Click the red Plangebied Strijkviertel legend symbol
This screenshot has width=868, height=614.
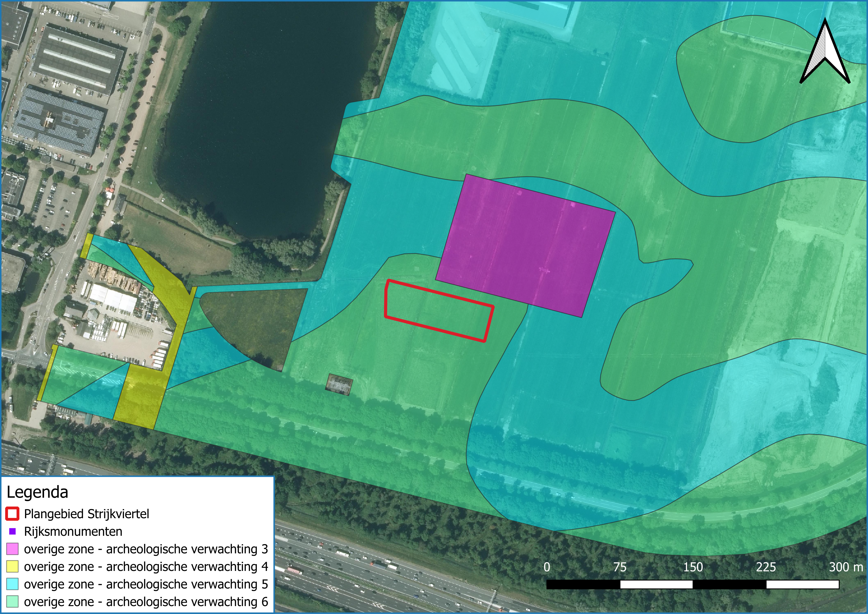[12, 514]
